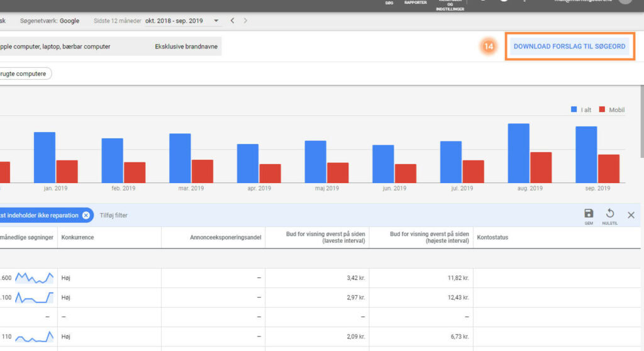This screenshot has width=644, height=351.
Task: Toggle the blue 'I alt' legend swatch
Action: point(574,109)
